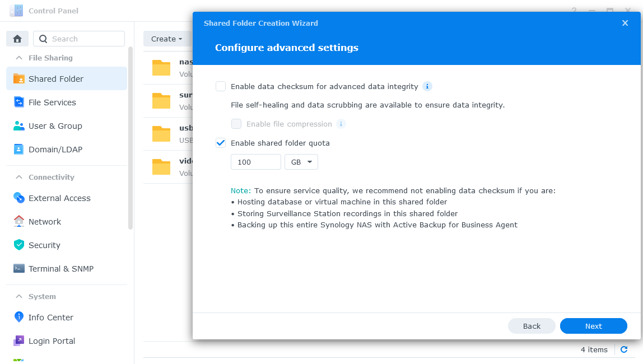This screenshot has height=364, width=643.
Task: Enable data checksum for advanced data integrity
Action: (221, 86)
